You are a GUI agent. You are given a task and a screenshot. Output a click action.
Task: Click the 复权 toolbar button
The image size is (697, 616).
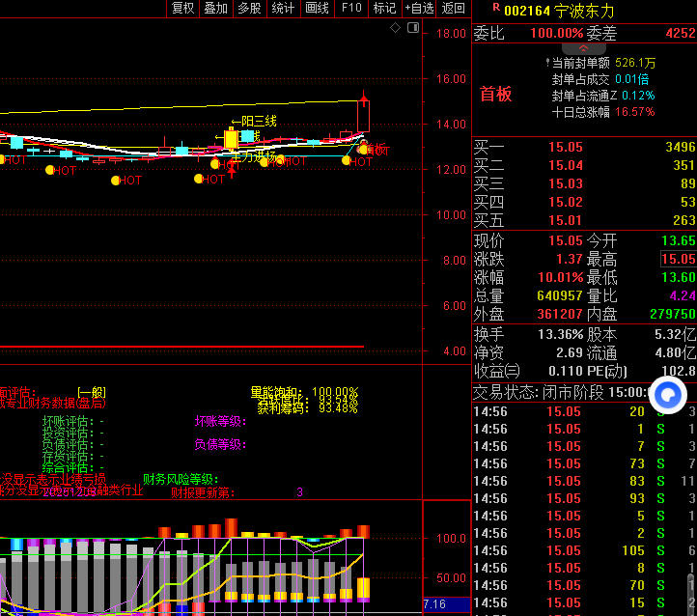182,9
